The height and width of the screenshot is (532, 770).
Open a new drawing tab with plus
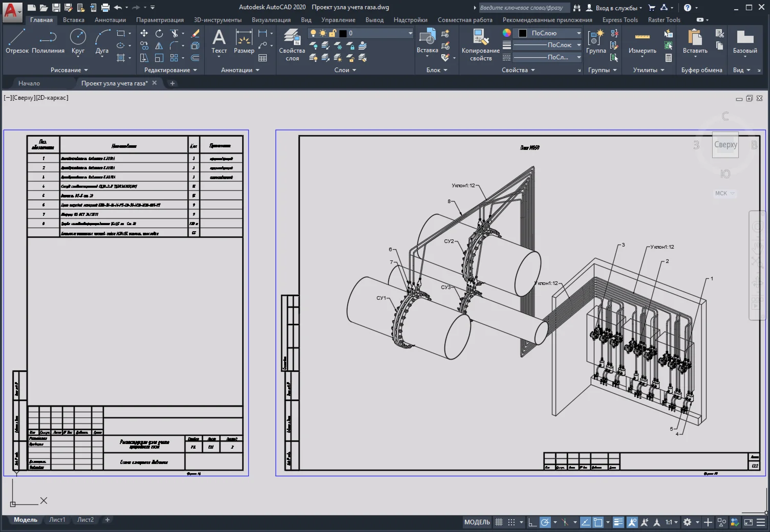point(173,83)
